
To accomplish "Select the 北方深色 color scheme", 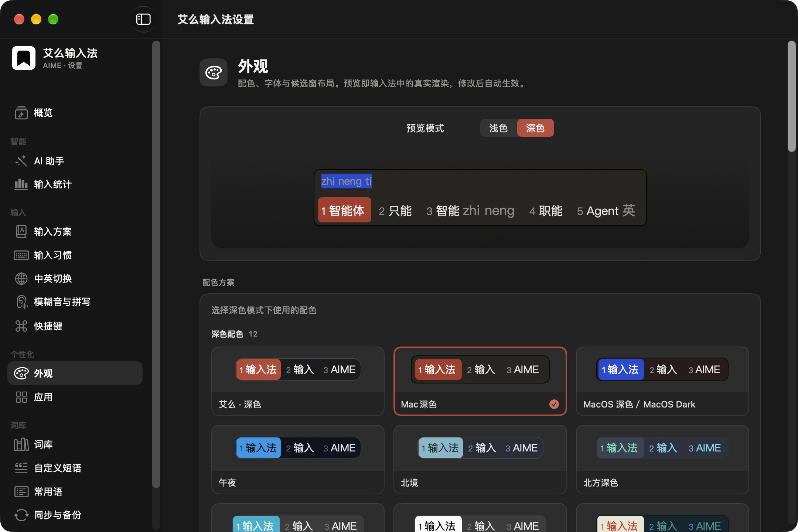I will (662, 459).
